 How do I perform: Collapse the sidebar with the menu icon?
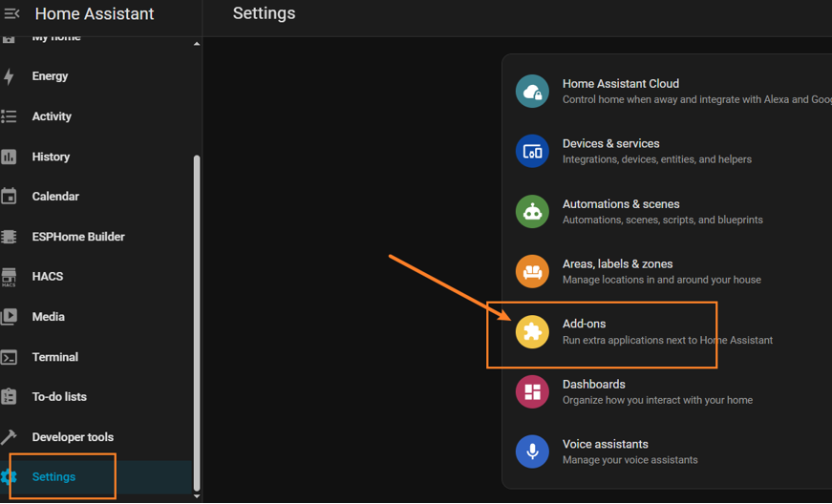[11, 13]
